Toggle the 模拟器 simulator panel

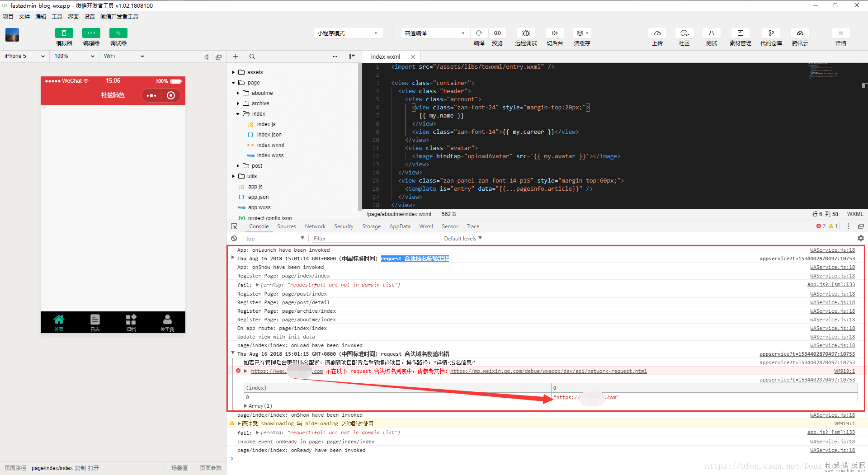pyautogui.click(x=64, y=33)
